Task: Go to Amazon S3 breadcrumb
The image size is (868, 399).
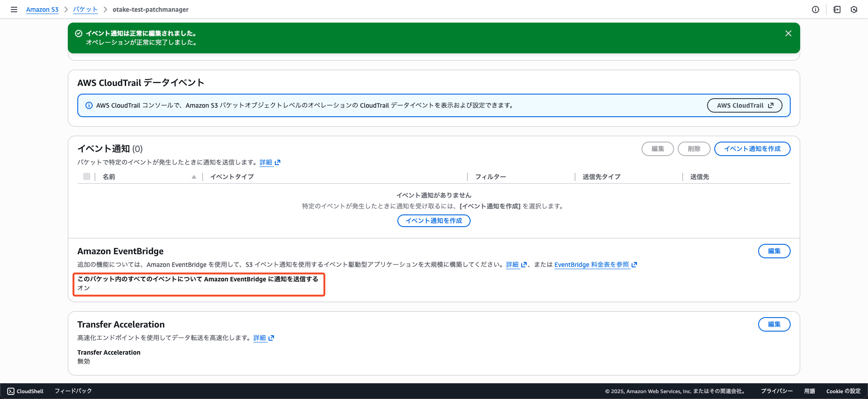Action: [x=42, y=9]
